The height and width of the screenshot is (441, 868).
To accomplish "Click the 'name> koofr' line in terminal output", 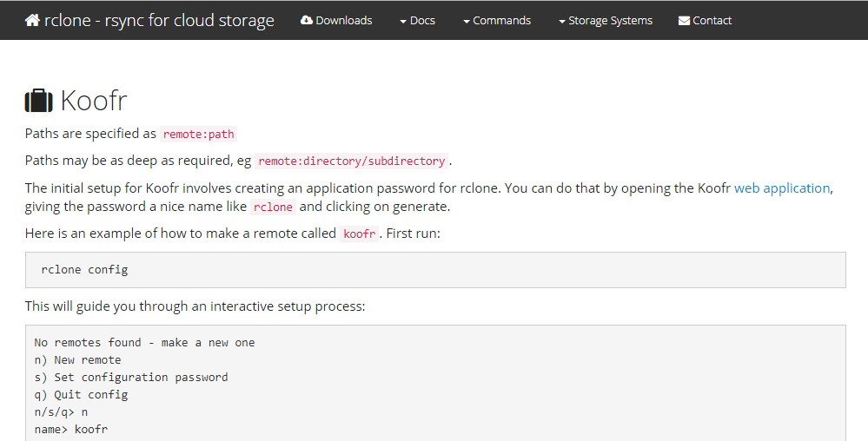I will (71, 429).
